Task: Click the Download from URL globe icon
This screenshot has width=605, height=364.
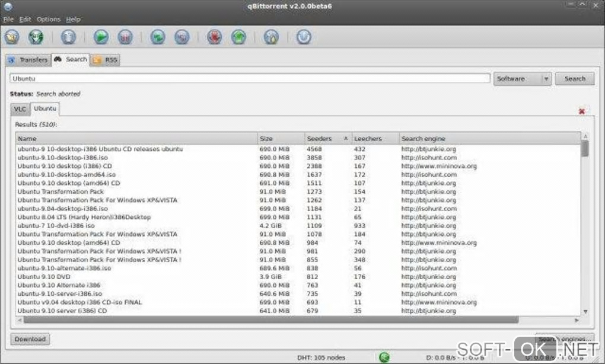Action: pos(36,37)
